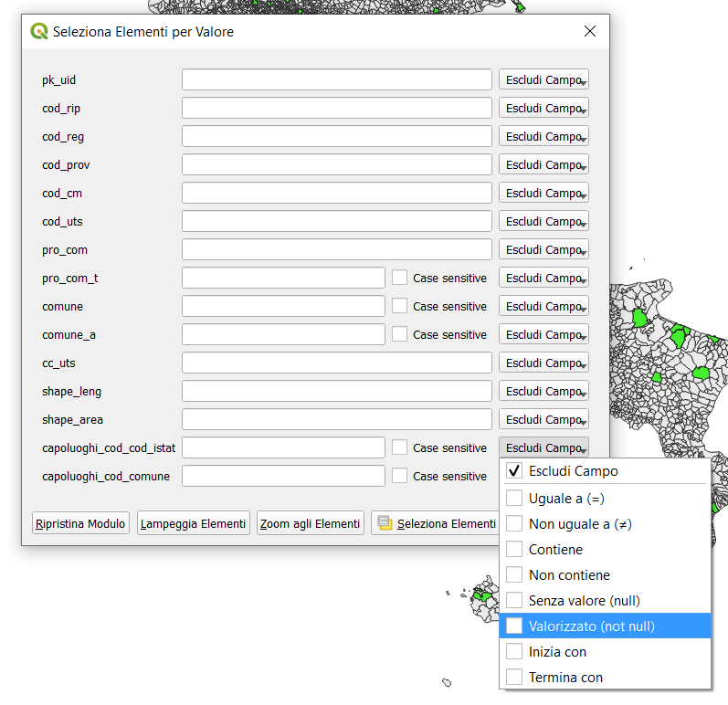Close the Seleziona Elementi per Valore dialog
This screenshot has width=728, height=705.
point(589,32)
